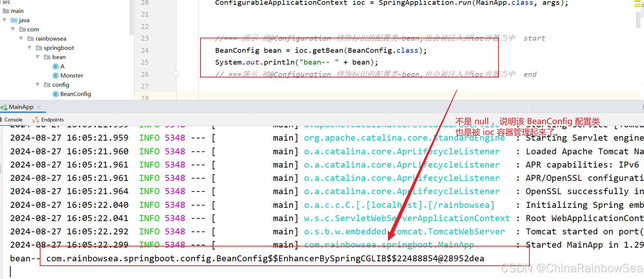Click the config package folder icon
The height and width of the screenshot is (279, 644).
pos(47,85)
